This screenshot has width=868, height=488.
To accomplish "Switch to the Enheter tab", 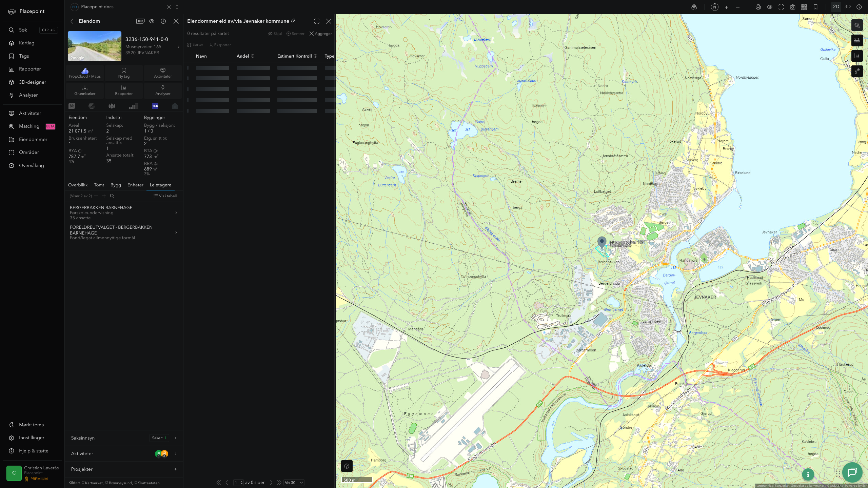I will 135,185.
